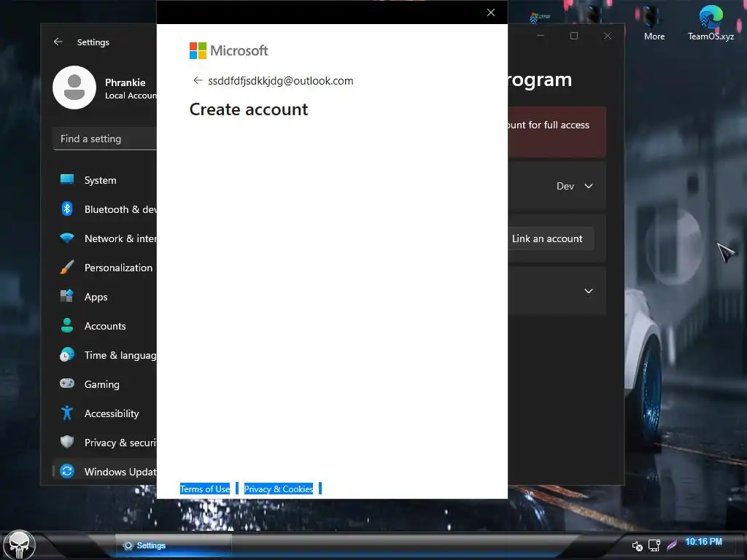Open Personalization settings
Viewport: 747px width, 560px height.
coord(105,268)
